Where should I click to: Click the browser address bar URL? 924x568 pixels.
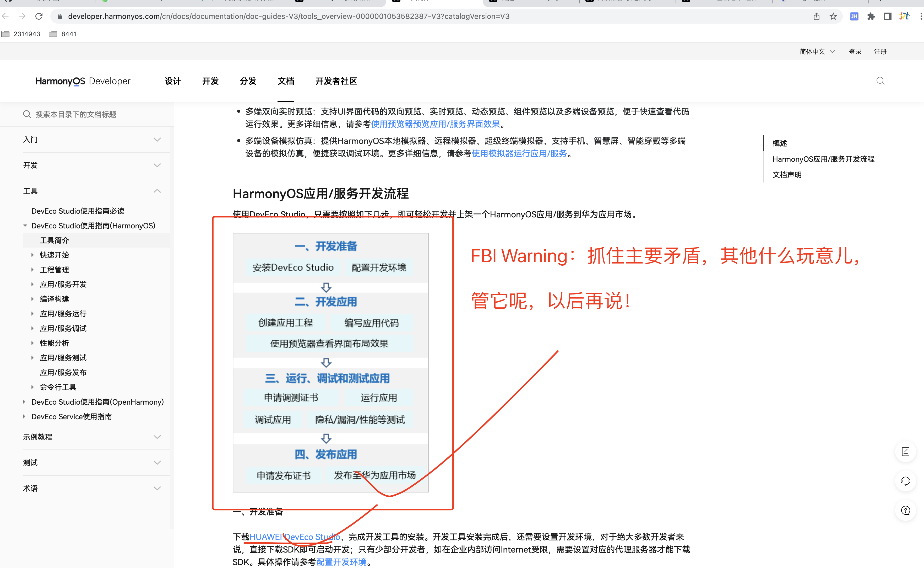pos(289,17)
